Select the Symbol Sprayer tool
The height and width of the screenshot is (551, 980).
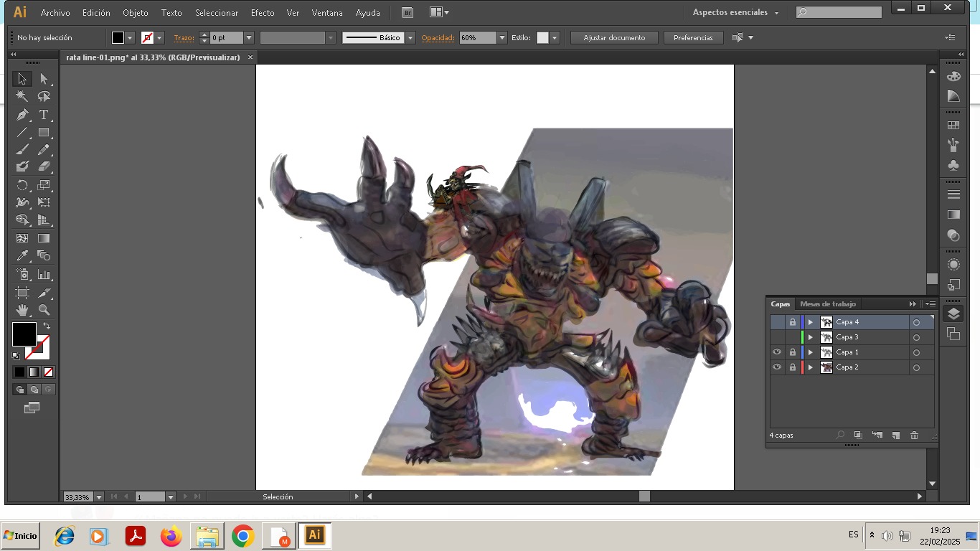22,275
